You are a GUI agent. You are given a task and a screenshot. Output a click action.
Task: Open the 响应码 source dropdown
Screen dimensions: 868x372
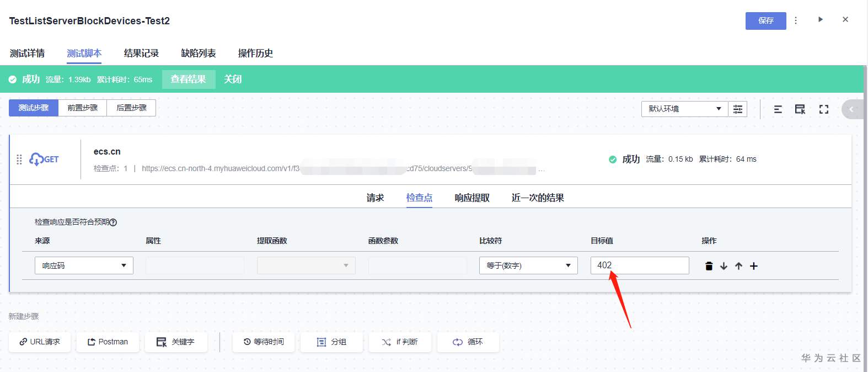(x=84, y=265)
